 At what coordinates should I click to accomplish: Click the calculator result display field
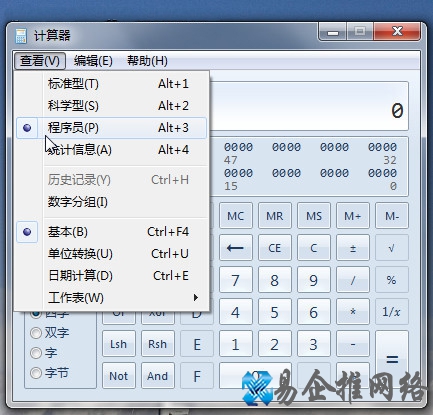coord(309,106)
